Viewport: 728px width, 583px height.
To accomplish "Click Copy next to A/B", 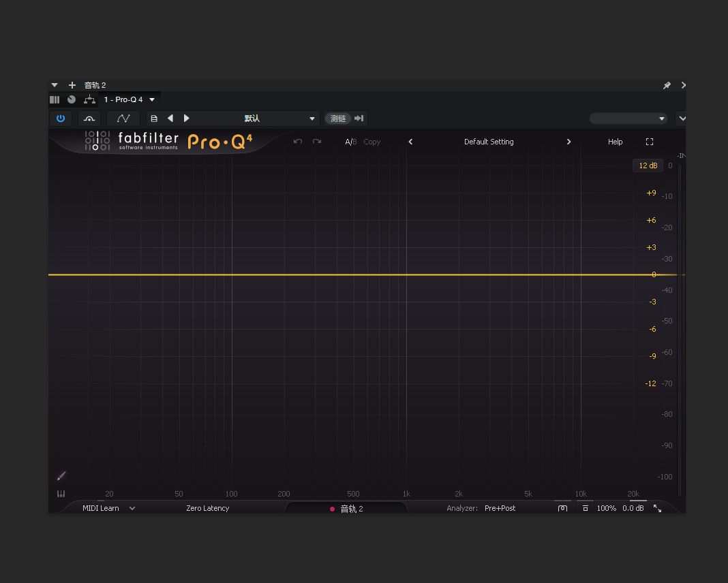I will [372, 142].
